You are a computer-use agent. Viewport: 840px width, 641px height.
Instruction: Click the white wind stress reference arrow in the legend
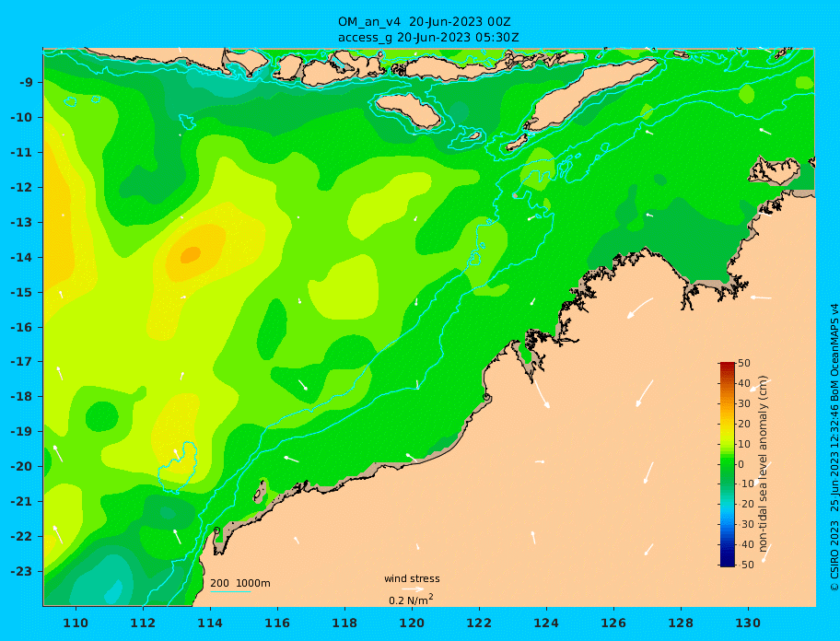coord(413,589)
